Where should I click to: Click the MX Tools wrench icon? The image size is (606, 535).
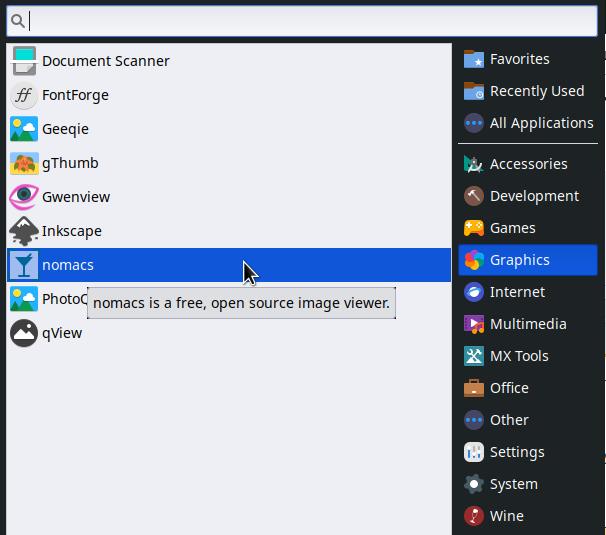473,356
